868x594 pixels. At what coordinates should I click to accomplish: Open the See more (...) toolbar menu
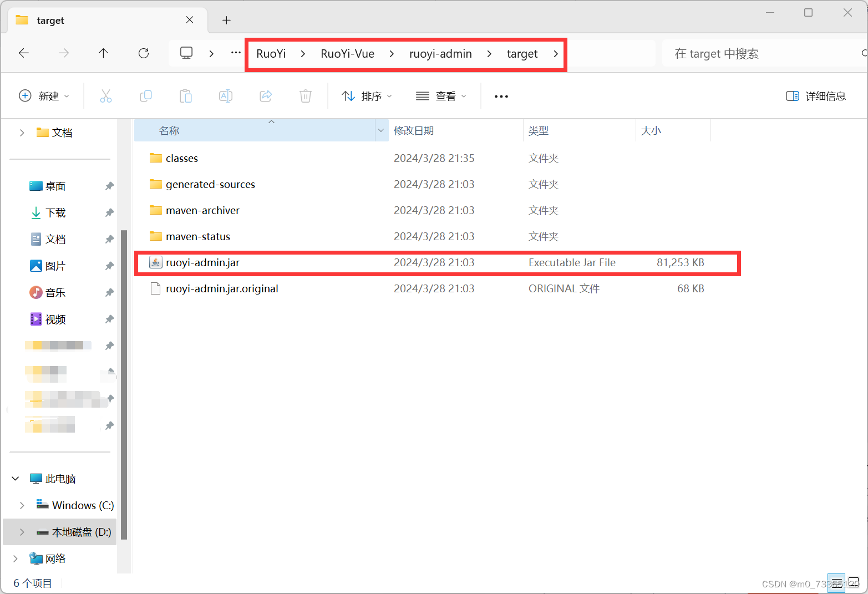(501, 95)
